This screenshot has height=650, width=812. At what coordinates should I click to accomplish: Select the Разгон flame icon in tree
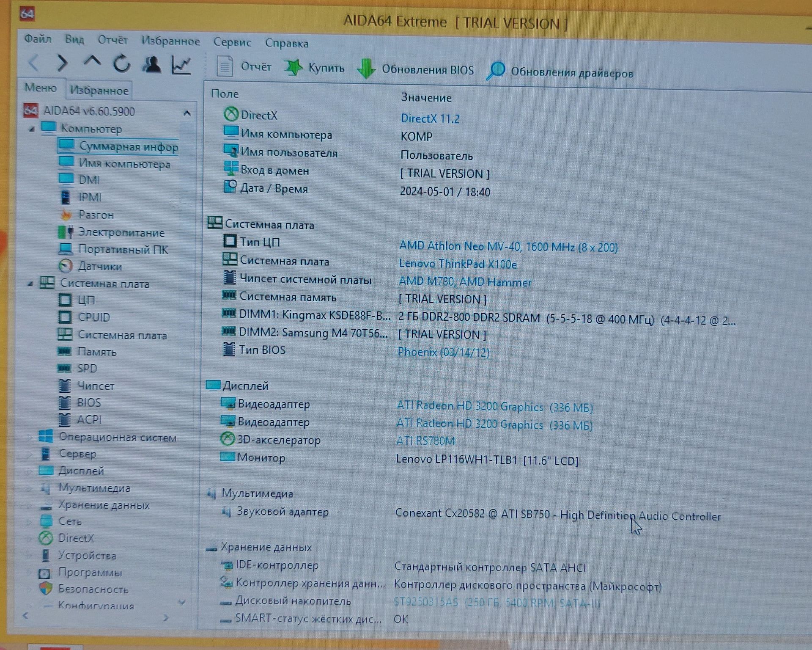pos(66,215)
